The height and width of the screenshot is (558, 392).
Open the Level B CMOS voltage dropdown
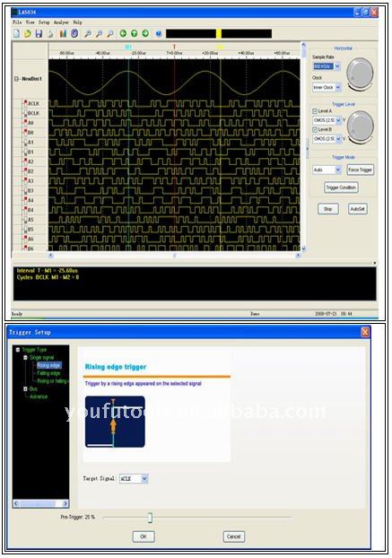[x=338, y=139]
